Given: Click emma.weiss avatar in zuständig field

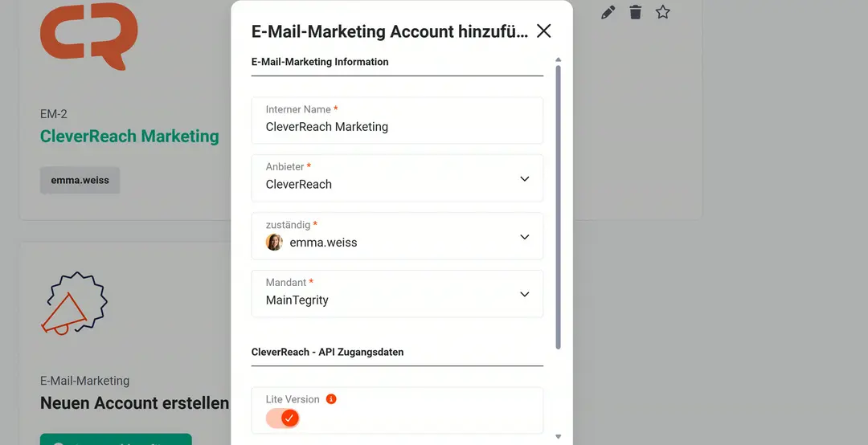Looking at the screenshot, I should pyautogui.click(x=274, y=242).
